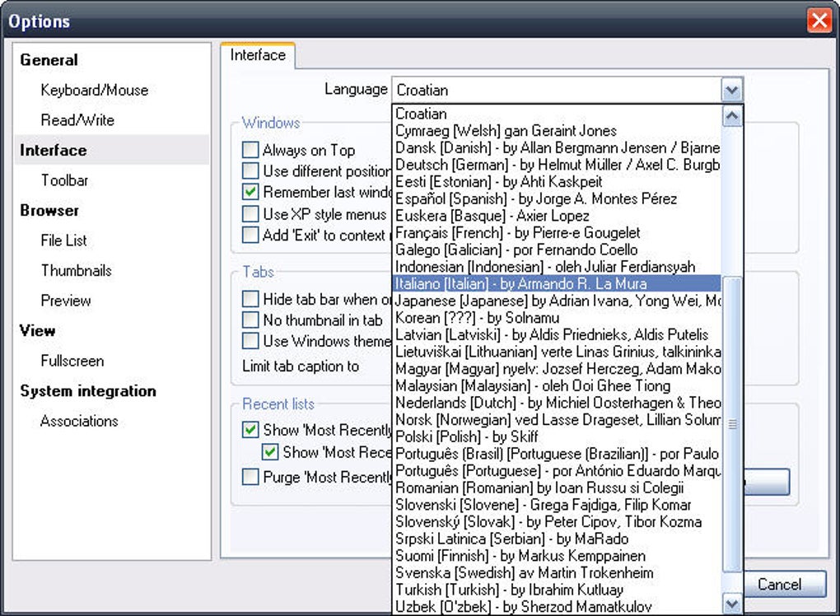
Task: Enable the "Always on Top" checkbox
Action: click(250, 150)
